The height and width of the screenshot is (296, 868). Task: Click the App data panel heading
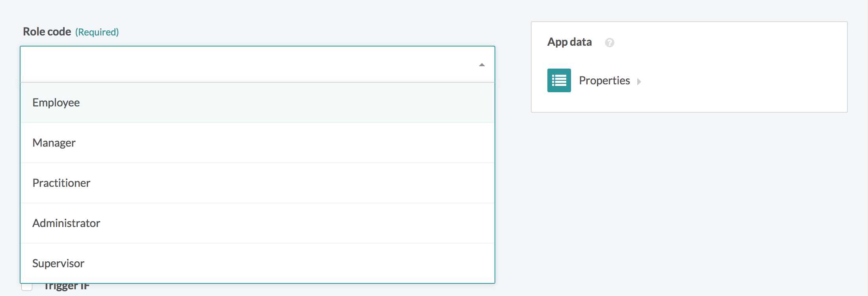[x=569, y=42]
